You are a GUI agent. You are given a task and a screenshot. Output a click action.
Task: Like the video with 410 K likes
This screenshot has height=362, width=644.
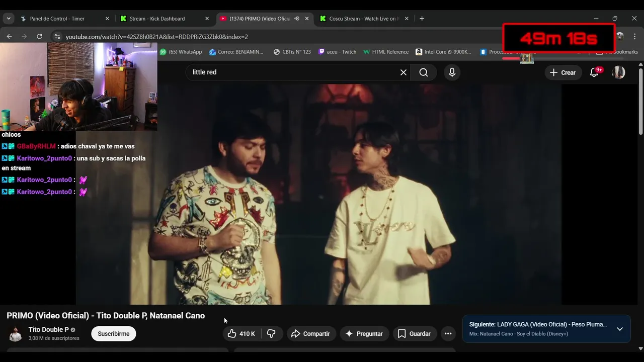242,334
